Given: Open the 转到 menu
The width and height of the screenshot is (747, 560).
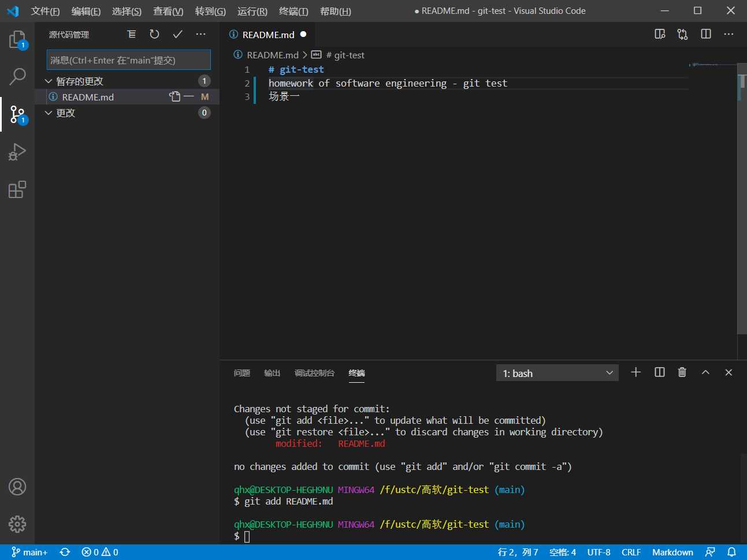Looking at the screenshot, I should (210, 11).
